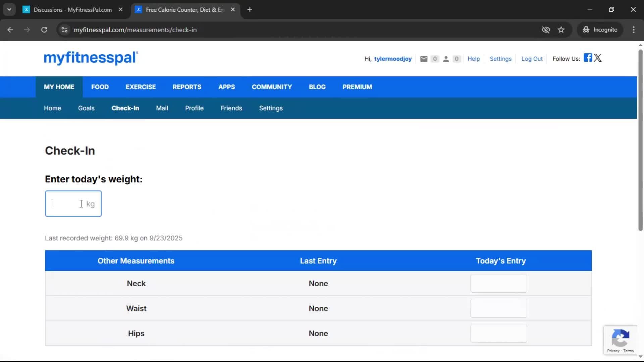Viewport: 644px width, 362px height.
Task: Click the browser back arrow
Action: pos(10,29)
